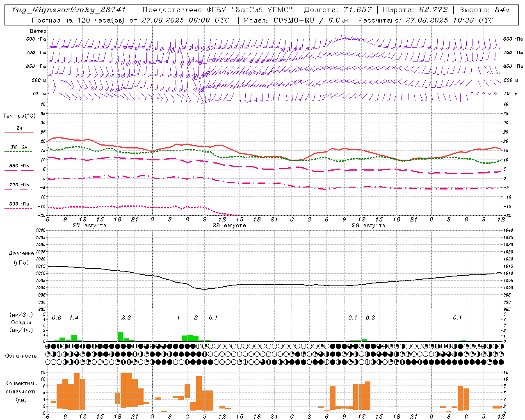Click the Осадки precipitation label

(x=21, y=322)
